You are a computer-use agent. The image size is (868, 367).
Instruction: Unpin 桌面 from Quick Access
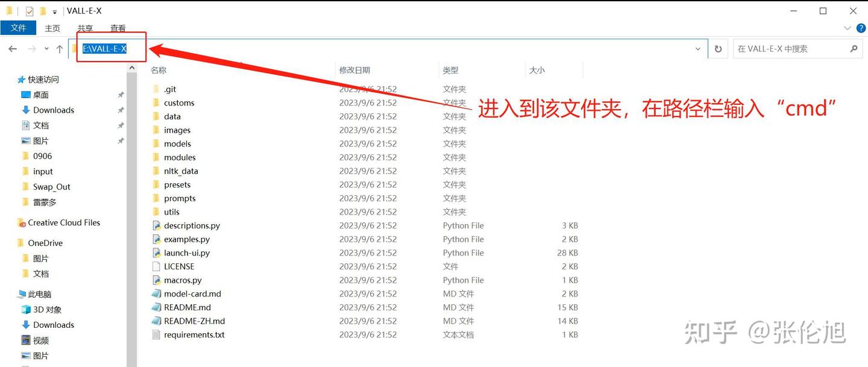click(x=120, y=95)
